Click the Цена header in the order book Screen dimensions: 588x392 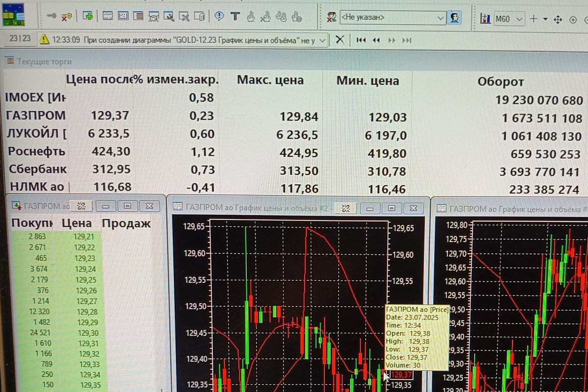click(77, 223)
